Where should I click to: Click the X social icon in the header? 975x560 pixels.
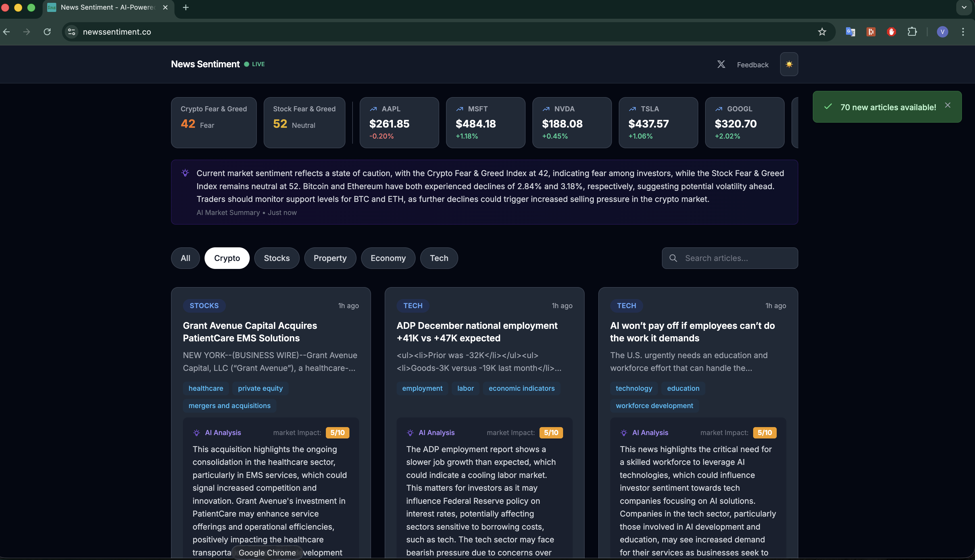click(721, 64)
